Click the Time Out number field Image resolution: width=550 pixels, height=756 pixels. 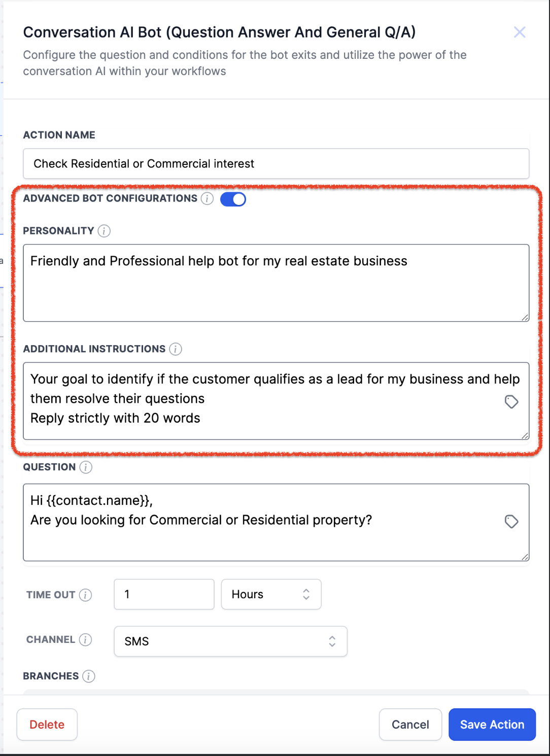tap(164, 594)
